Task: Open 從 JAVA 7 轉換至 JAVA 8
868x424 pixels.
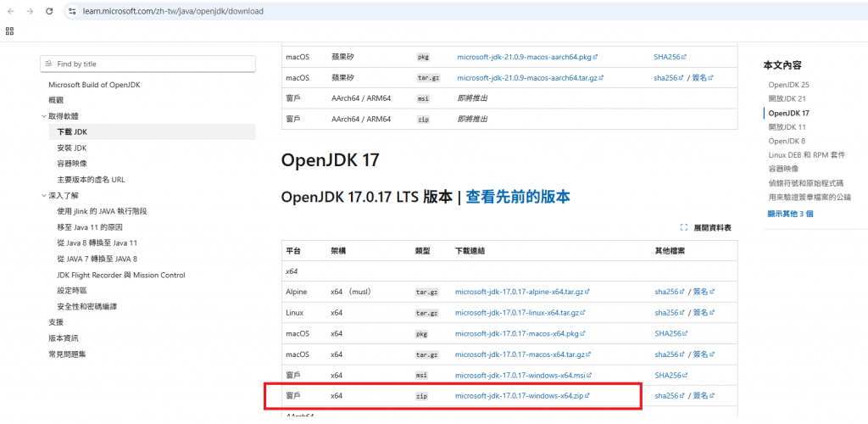Action: coord(97,259)
